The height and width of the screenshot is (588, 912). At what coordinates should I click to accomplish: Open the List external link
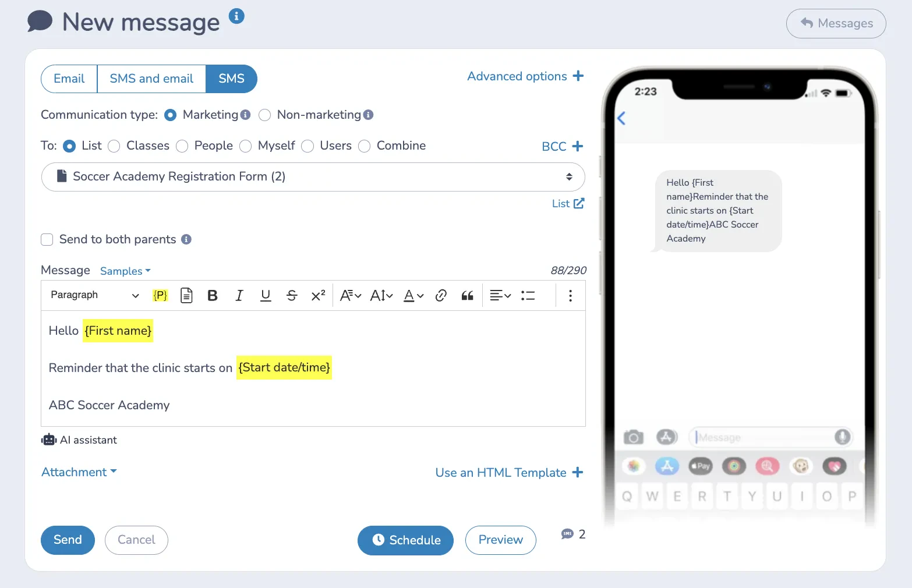click(x=568, y=204)
